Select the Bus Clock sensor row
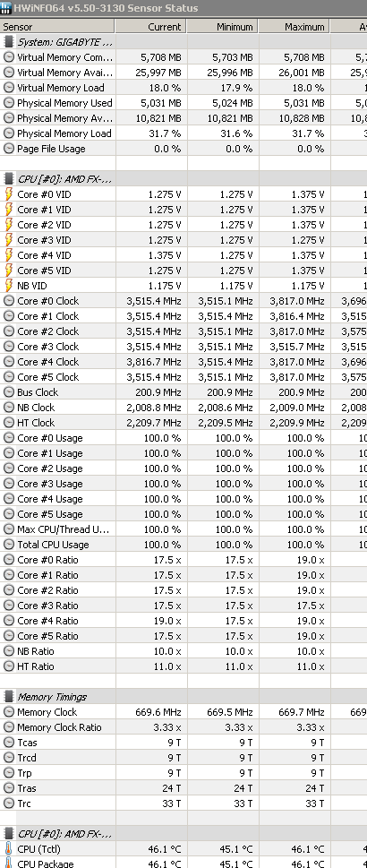Image resolution: width=367 pixels, height=868 pixels. tap(183, 392)
